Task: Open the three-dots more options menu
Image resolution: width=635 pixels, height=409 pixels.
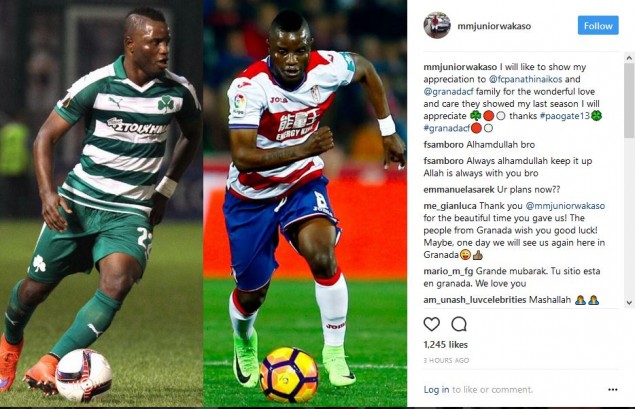Action: (x=613, y=390)
